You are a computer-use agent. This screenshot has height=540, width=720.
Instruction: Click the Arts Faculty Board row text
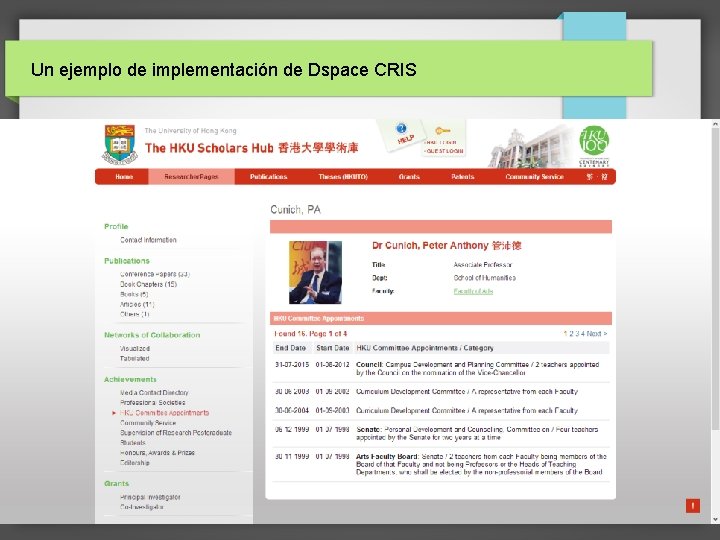(x=481, y=464)
